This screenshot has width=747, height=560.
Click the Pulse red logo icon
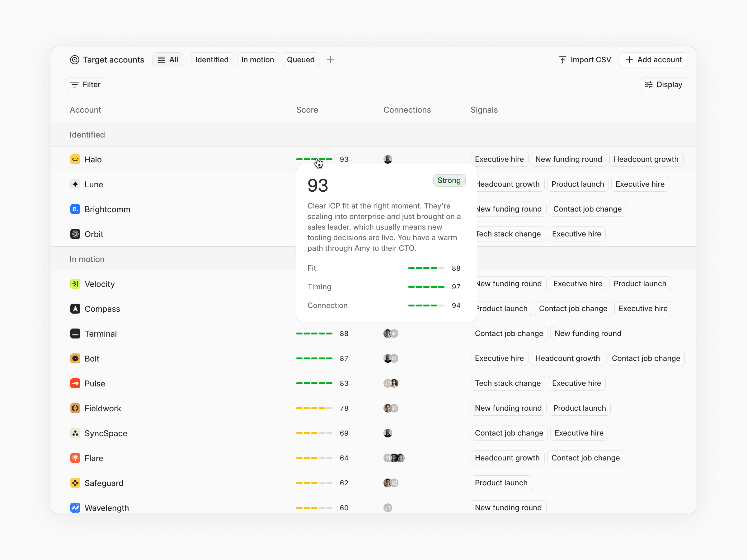[x=75, y=384]
